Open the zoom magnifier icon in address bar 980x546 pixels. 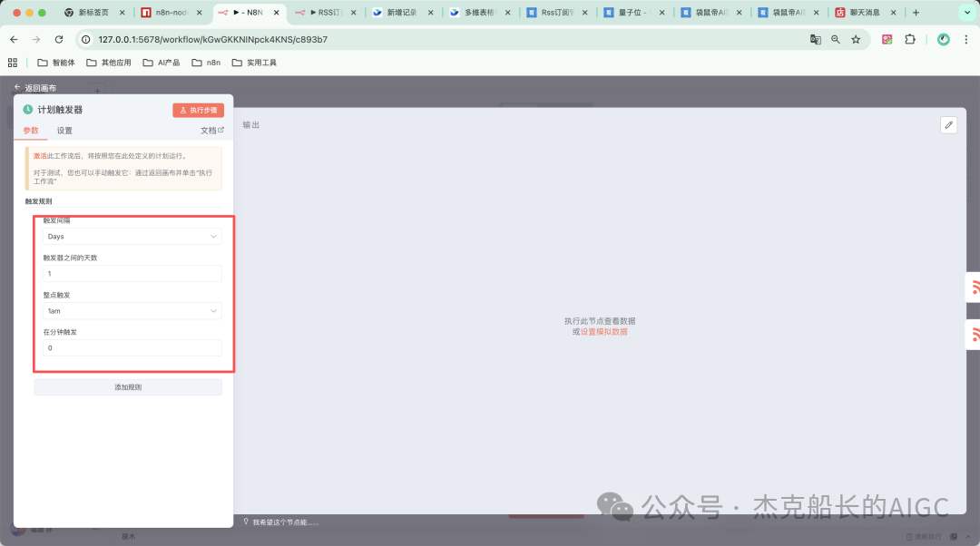pyautogui.click(x=836, y=39)
